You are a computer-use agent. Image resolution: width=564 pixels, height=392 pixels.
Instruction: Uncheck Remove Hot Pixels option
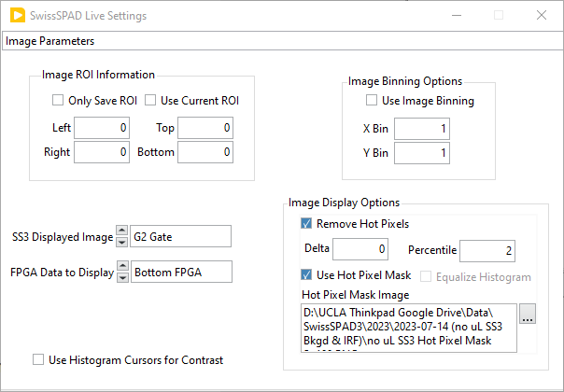tap(306, 223)
